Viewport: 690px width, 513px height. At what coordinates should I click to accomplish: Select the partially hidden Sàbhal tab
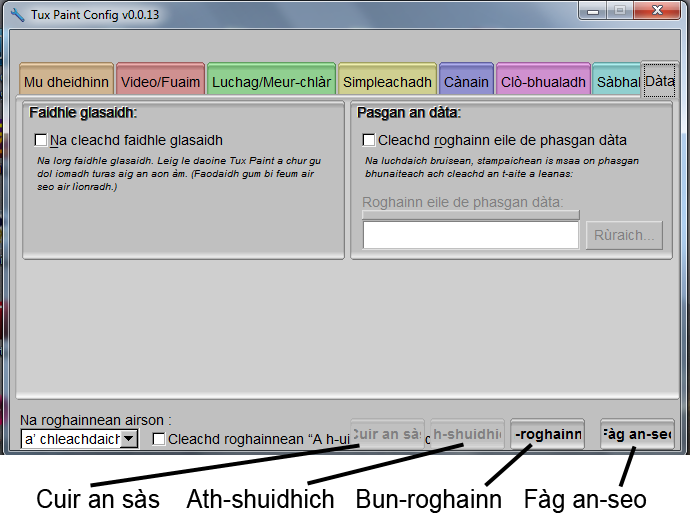click(x=617, y=82)
